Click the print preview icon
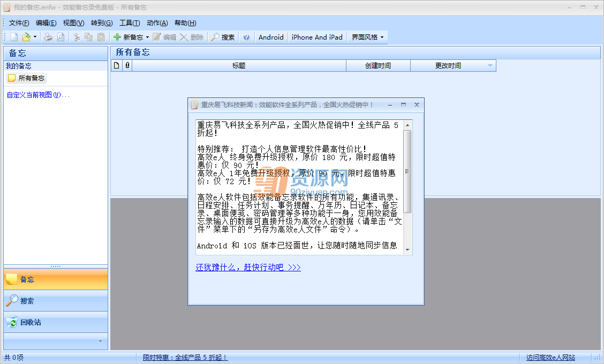 coord(61,37)
